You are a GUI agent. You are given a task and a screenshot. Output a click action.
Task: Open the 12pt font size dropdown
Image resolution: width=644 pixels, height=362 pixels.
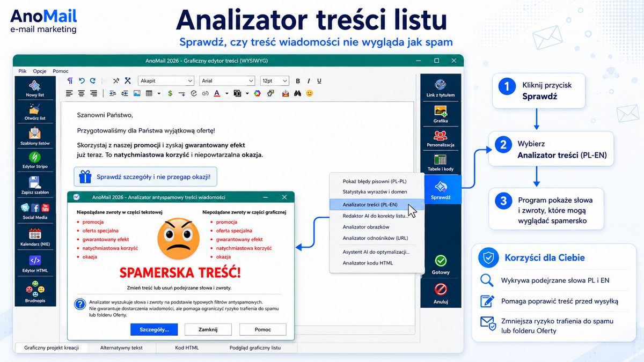point(275,81)
